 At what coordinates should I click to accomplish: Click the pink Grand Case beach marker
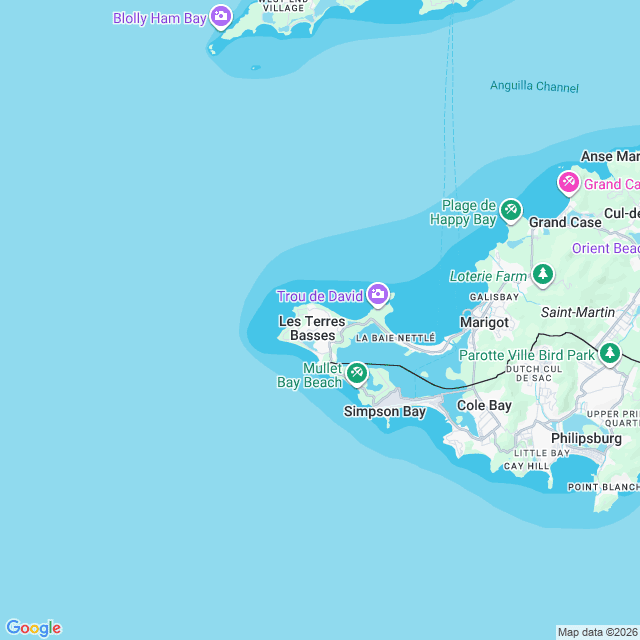point(569,183)
